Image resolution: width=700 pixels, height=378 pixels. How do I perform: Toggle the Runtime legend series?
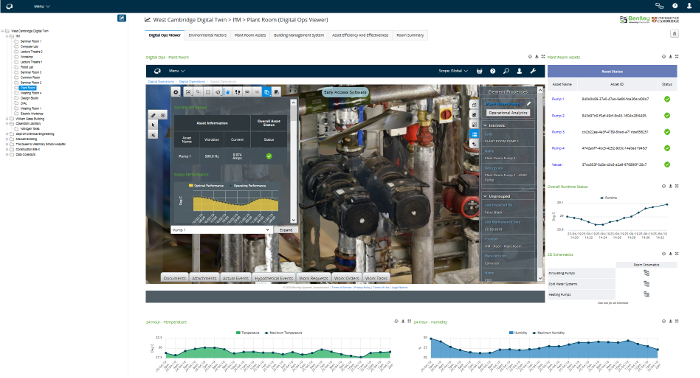[609, 197]
